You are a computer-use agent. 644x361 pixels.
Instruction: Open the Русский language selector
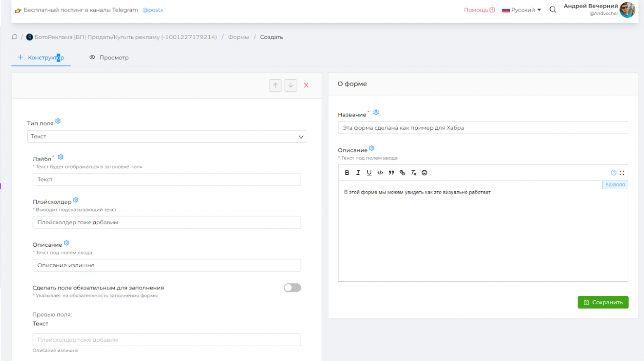(x=521, y=10)
